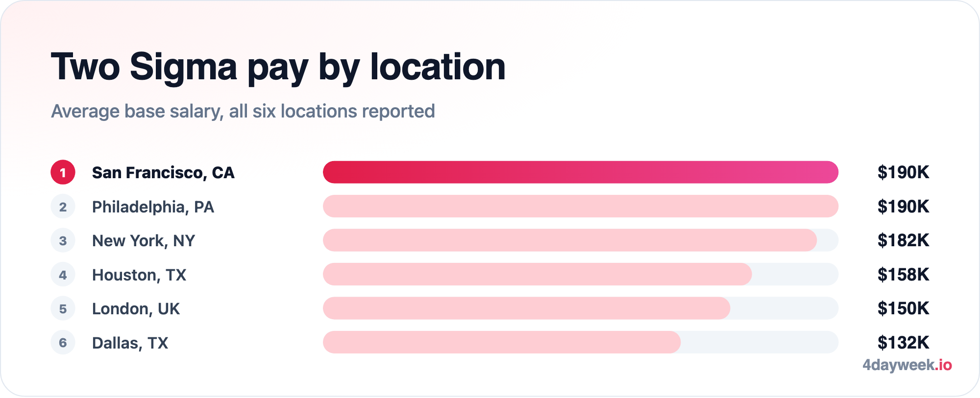Click the red rank 1 badge

[63, 172]
